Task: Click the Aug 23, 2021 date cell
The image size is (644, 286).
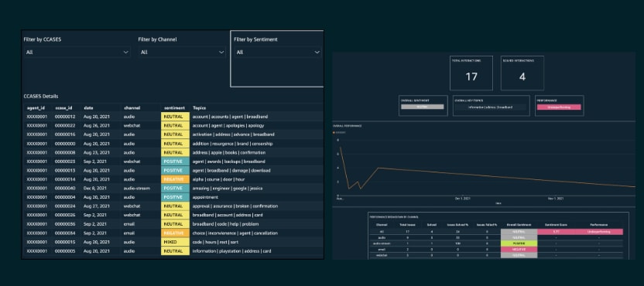Action: tap(97, 152)
